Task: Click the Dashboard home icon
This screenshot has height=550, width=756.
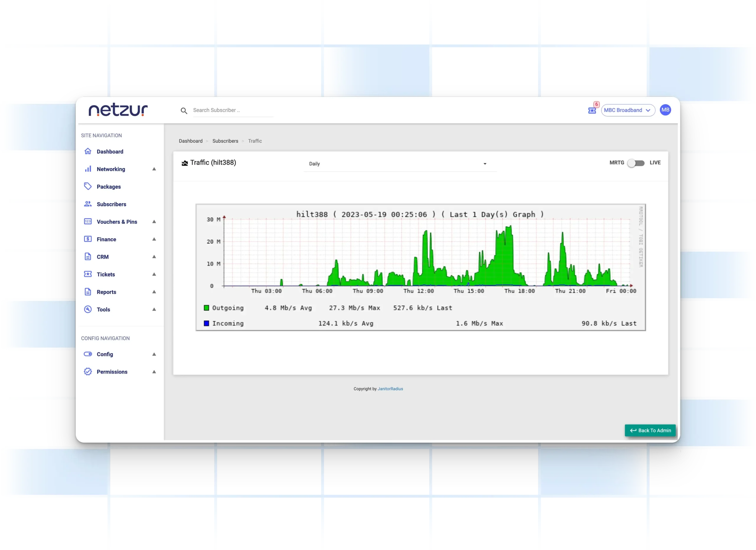Action: point(88,151)
